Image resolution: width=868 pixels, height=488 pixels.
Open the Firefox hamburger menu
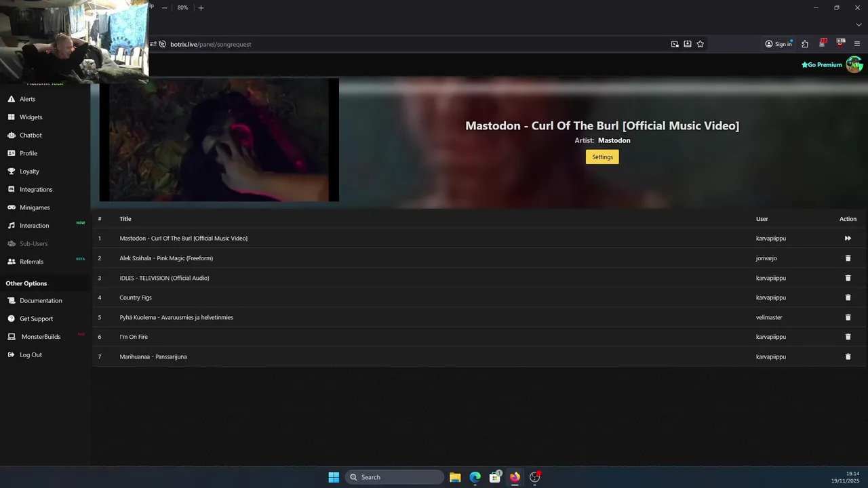point(857,44)
